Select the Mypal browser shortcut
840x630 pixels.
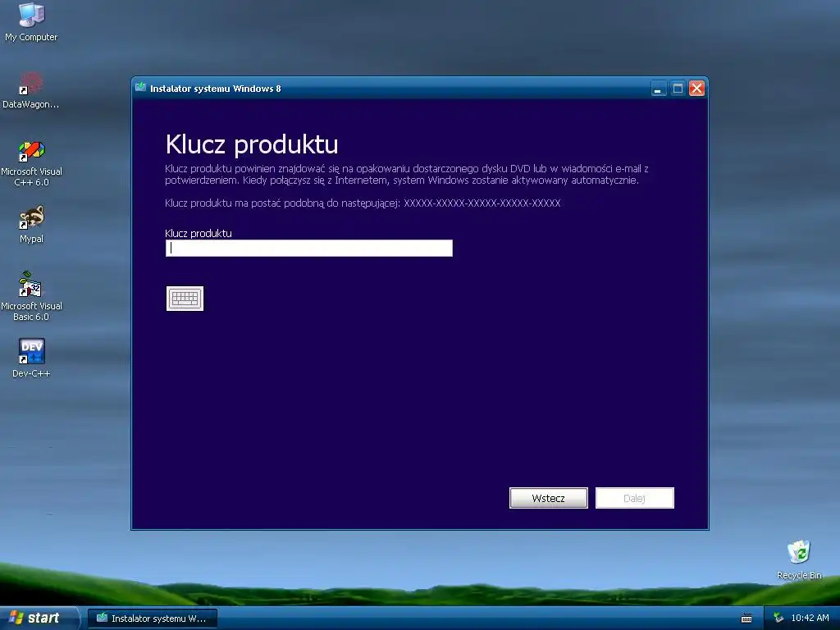click(x=31, y=225)
